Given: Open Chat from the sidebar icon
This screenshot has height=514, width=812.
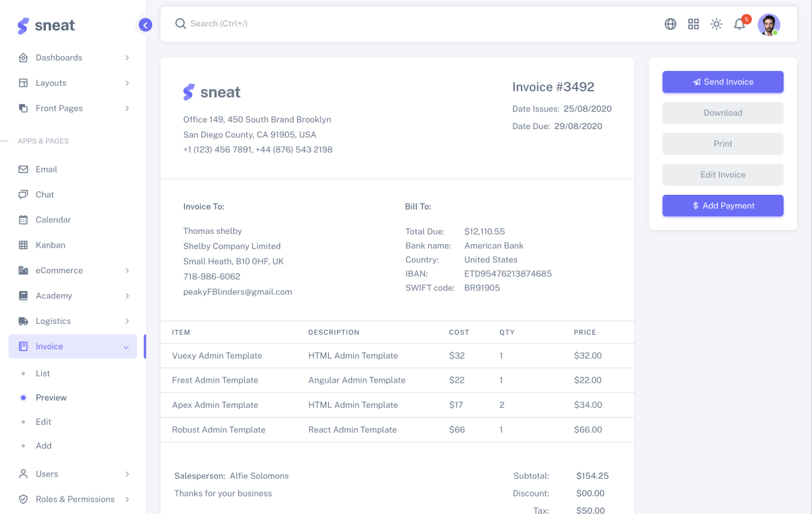Looking at the screenshot, I should point(23,194).
